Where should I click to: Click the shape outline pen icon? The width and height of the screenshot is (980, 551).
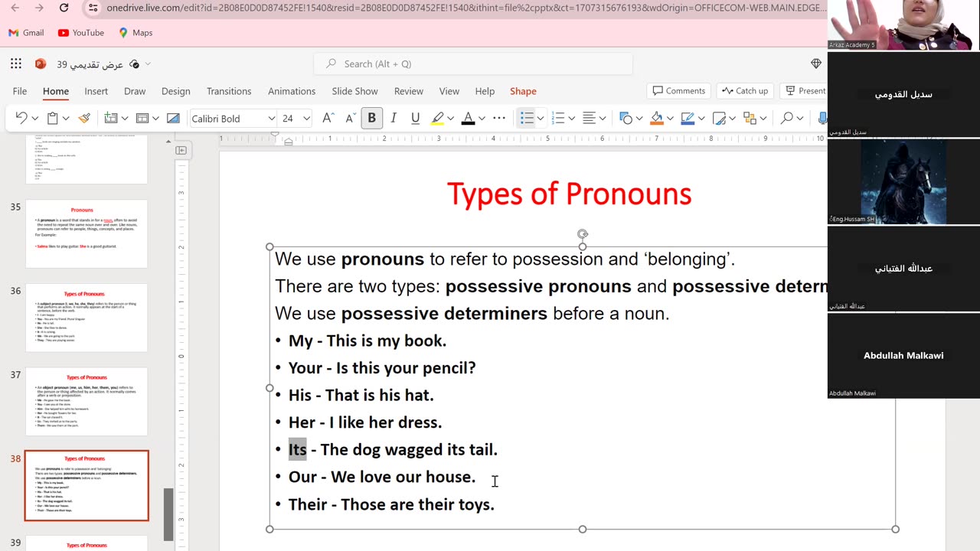(x=688, y=119)
